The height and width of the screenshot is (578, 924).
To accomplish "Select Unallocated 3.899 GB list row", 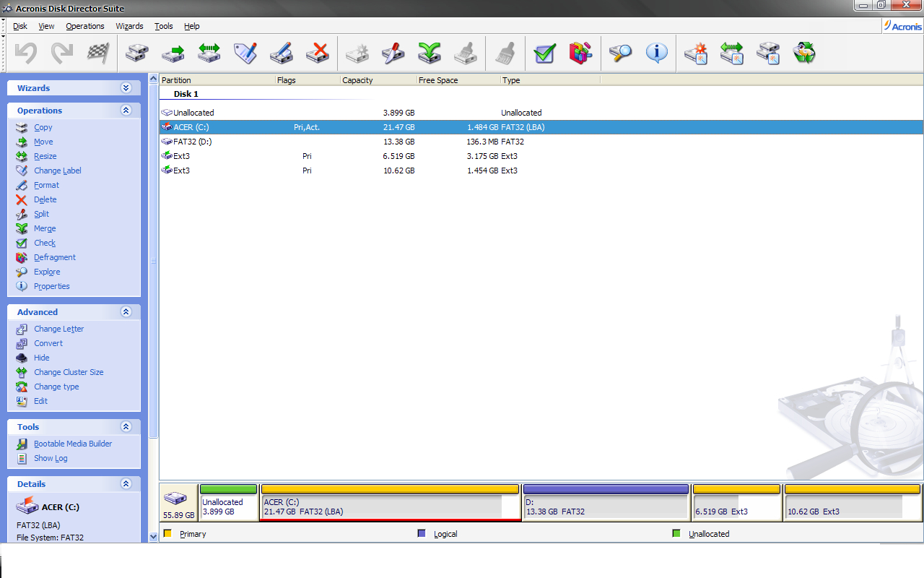I will [x=541, y=113].
